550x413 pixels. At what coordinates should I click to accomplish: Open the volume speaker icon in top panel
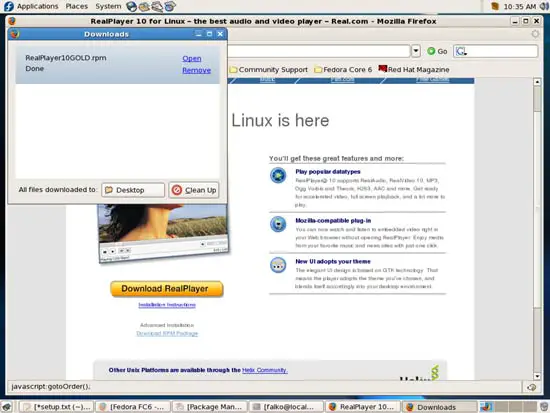(x=544, y=6)
